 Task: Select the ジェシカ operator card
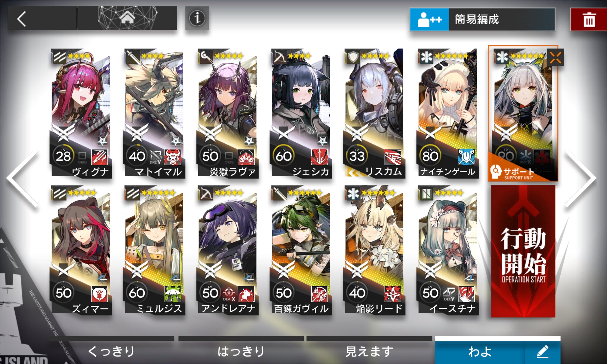click(x=301, y=113)
